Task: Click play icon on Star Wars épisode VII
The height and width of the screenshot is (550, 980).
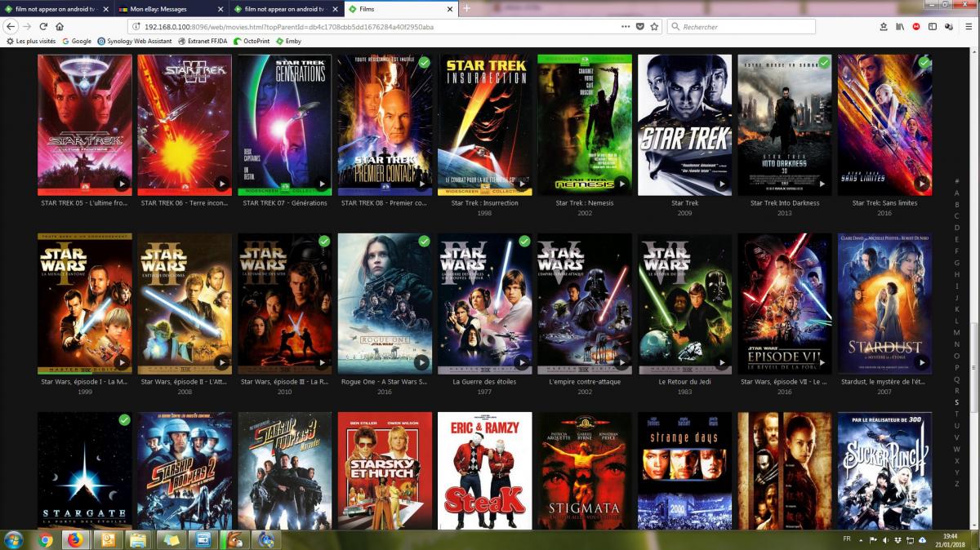Action: click(x=822, y=362)
